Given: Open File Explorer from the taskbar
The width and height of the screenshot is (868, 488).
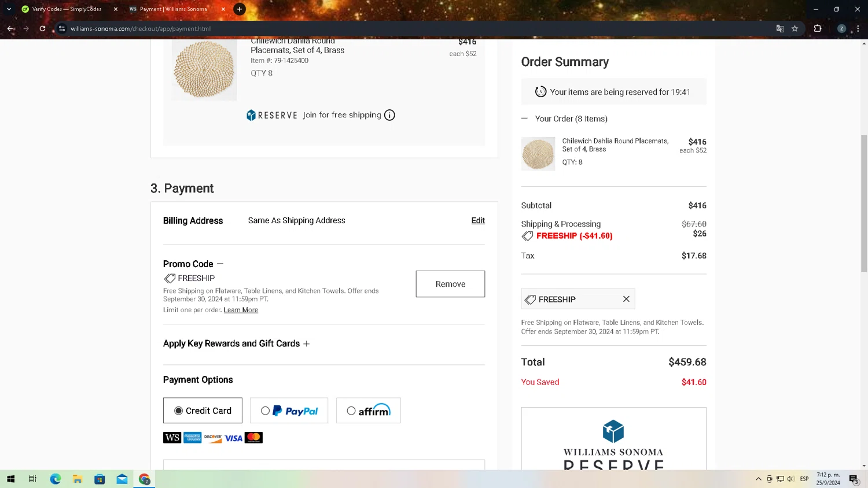Looking at the screenshot, I should pyautogui.click(x=77, y=479).
